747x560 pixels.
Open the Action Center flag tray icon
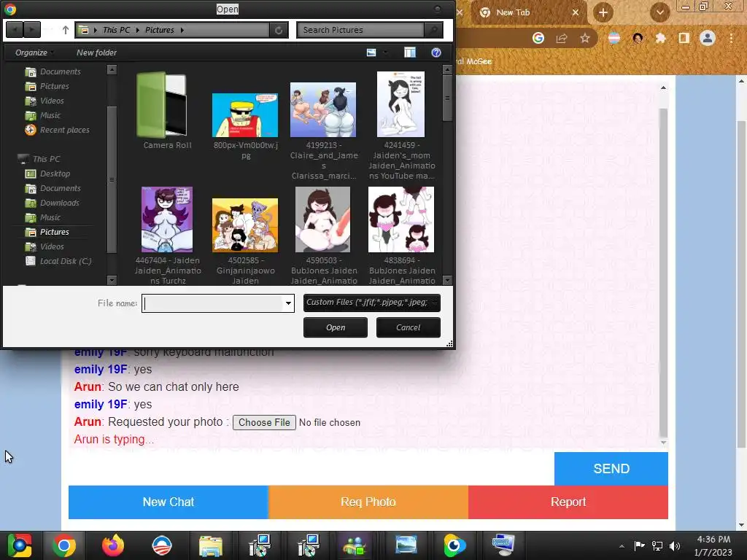(639, 545)
